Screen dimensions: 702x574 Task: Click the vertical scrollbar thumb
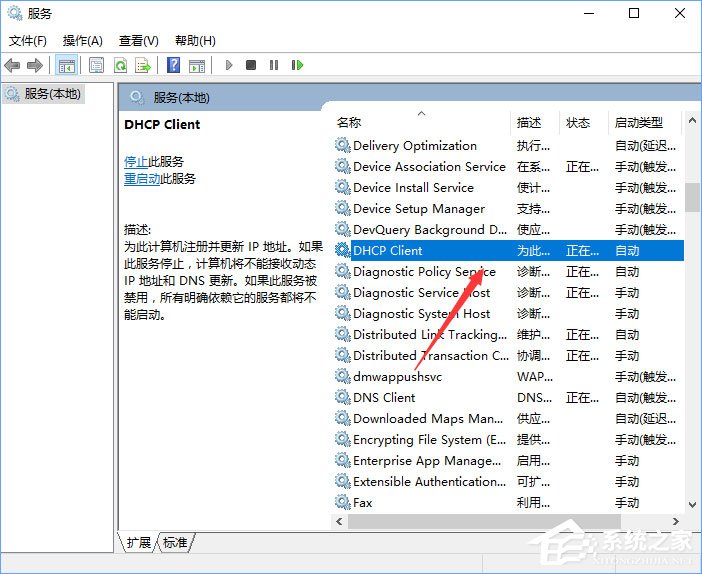point(692,197)
